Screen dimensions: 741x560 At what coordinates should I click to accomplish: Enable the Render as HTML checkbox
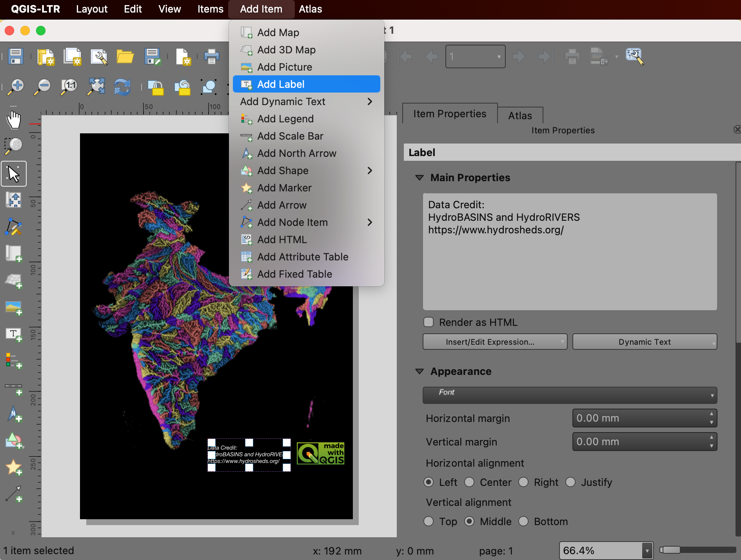pos(429,322)
